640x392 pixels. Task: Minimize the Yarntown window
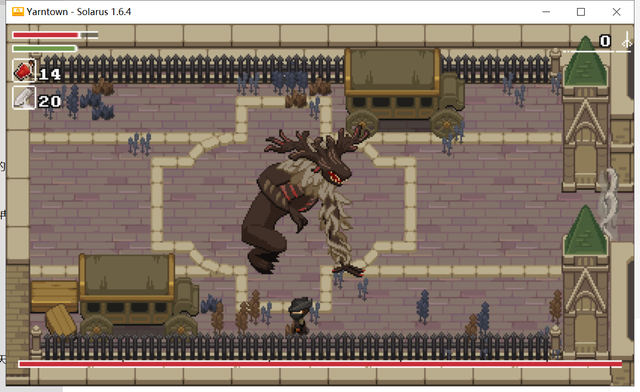[x=546, y=12]
